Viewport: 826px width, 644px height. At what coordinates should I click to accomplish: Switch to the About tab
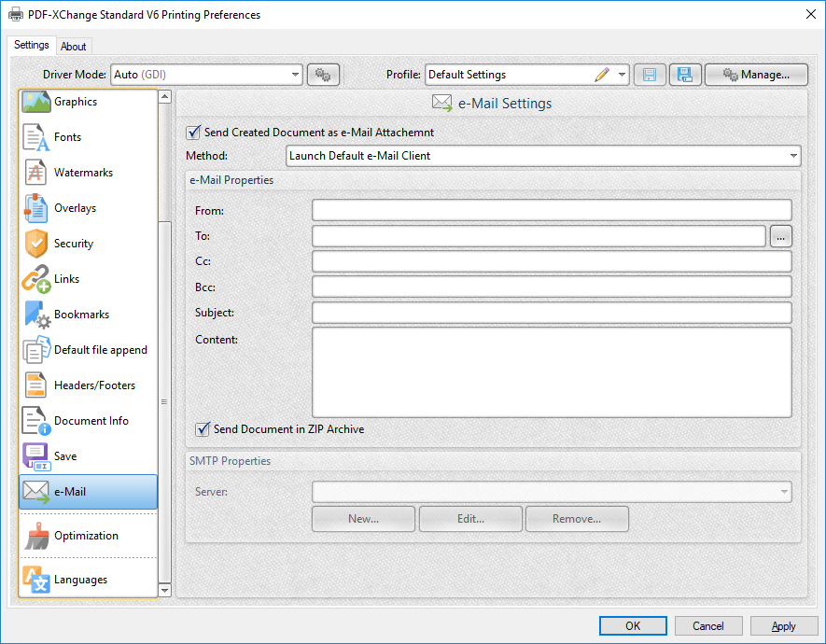pos(73,47)
